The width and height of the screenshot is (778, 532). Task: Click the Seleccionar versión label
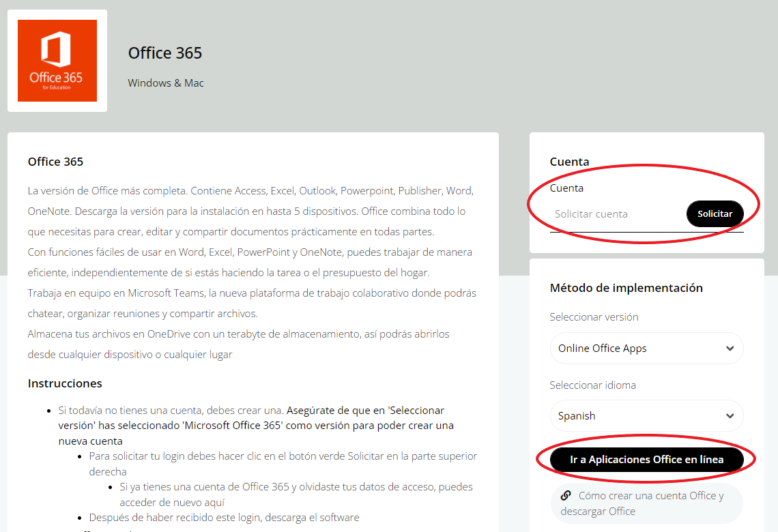tap(594, 317)
